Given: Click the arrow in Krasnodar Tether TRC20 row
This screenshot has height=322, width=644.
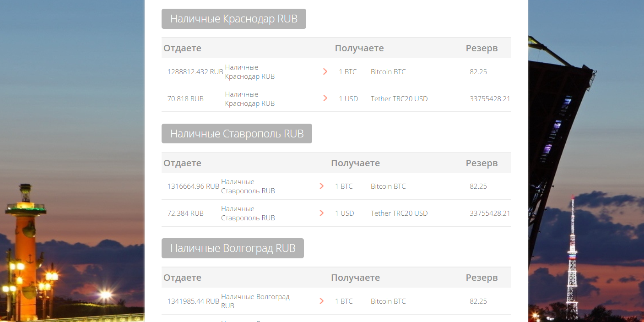Looking at the screenshot, I should [x=325, y=98].
